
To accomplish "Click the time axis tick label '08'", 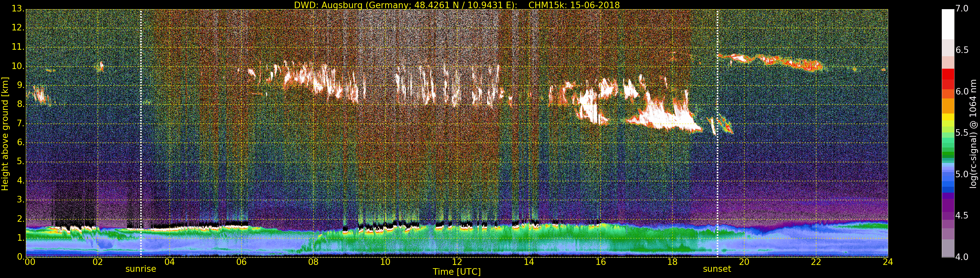I will pos(313,262).
